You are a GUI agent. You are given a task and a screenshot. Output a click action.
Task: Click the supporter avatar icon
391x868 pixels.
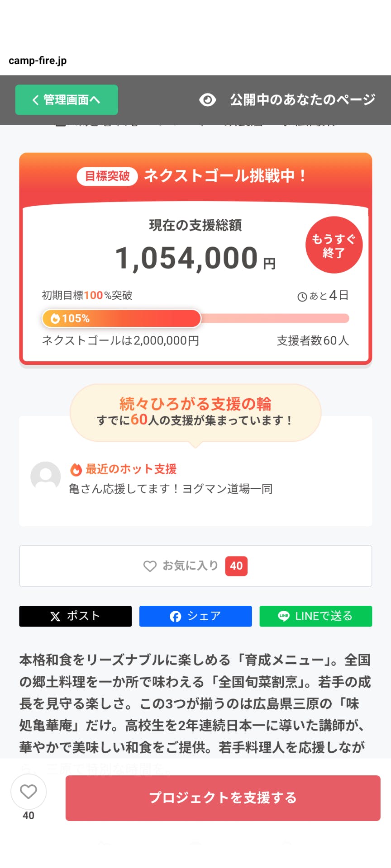coord(46,476)
